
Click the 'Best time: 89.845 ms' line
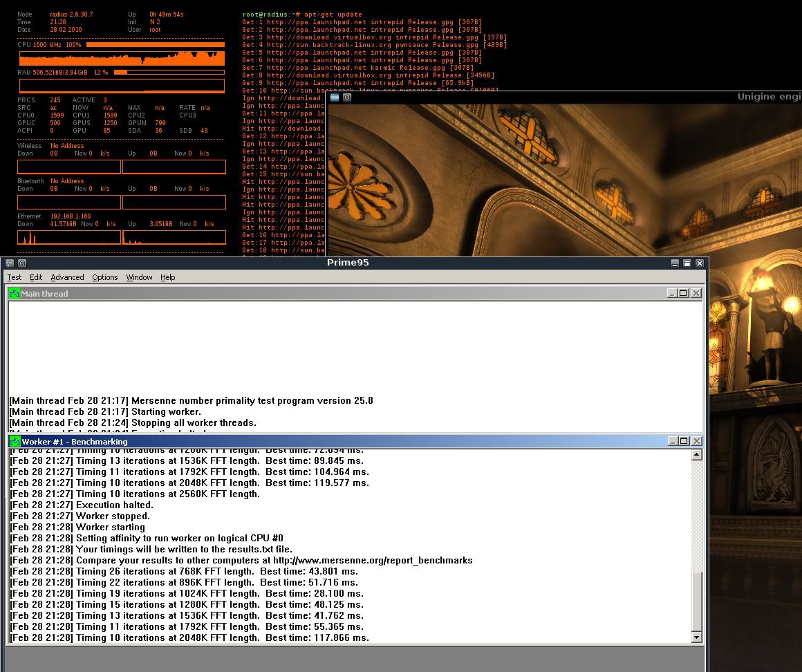click(187, 460)
